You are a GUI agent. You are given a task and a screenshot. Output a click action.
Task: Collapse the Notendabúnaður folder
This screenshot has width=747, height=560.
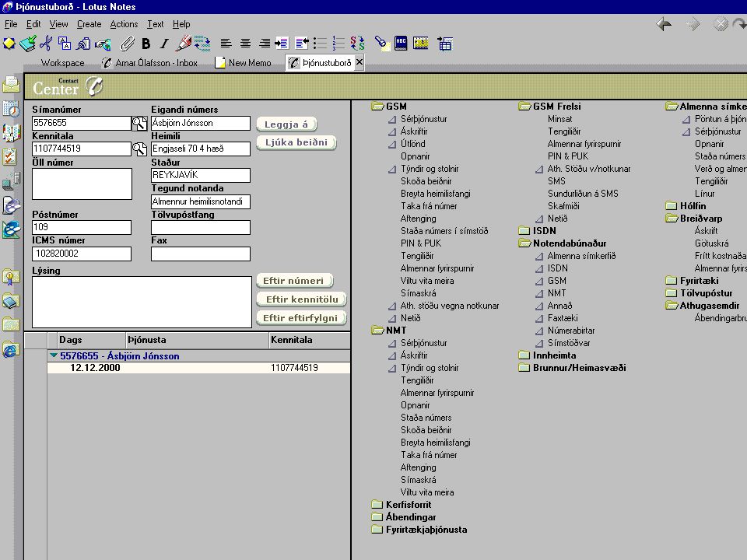pos(524,243)
